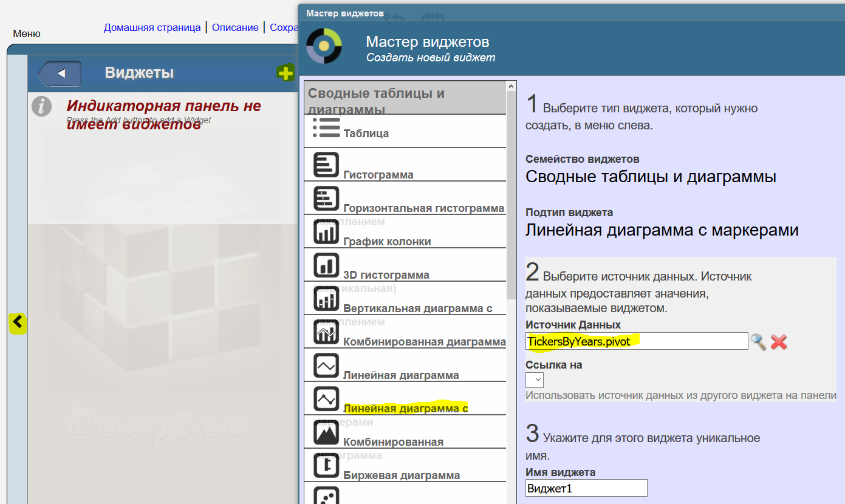Click the info icon beside dashboard message
The image size is (845, 504).
(x=41, y=106)
